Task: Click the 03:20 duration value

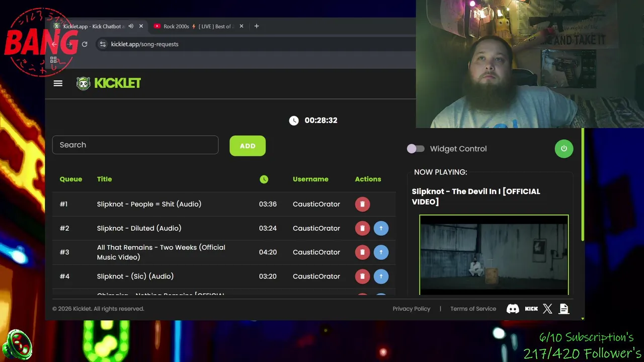Action: 268,277
